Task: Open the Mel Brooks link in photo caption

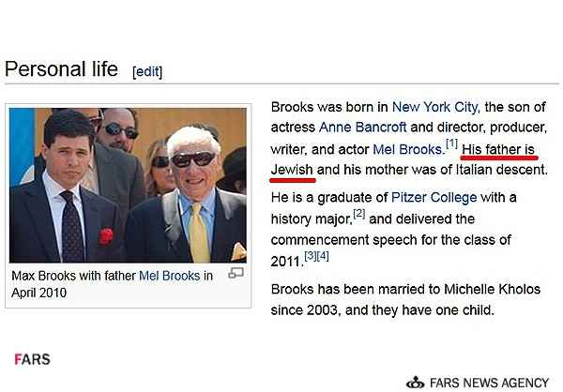Action: click(x=170, y=276)
